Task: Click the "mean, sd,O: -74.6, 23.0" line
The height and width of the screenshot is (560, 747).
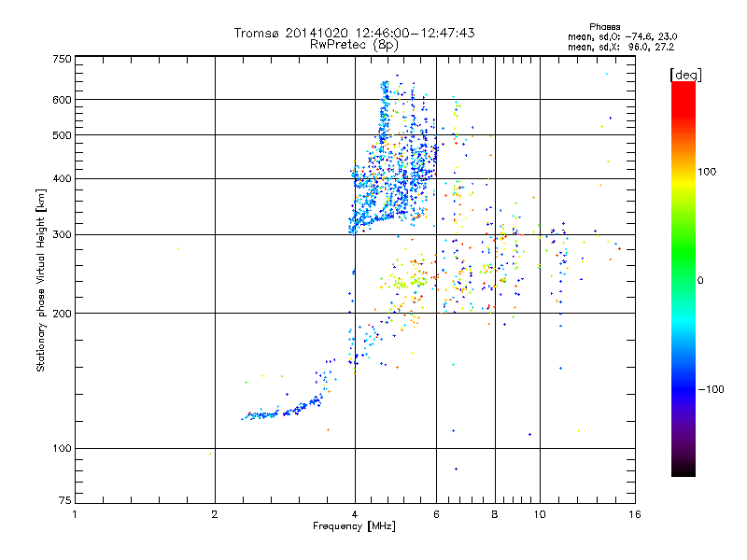Action: click(622, 36)
